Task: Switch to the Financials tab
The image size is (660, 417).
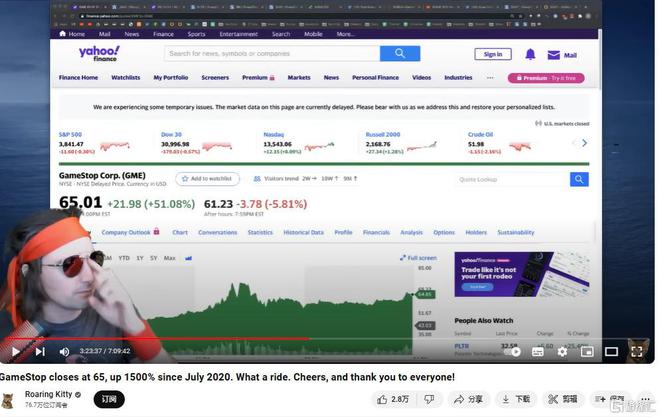Action: (376, 232)
